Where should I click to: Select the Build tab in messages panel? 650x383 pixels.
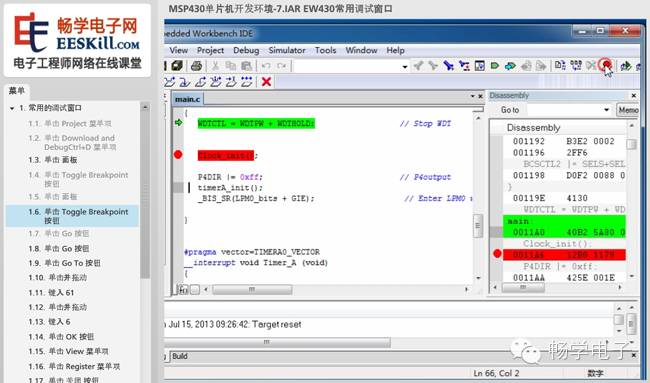tap(180, 356)
